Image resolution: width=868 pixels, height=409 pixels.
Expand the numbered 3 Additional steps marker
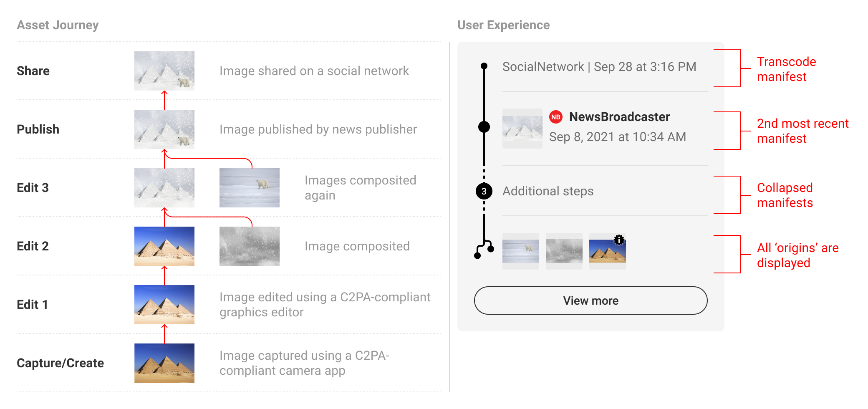click(484, 191)
